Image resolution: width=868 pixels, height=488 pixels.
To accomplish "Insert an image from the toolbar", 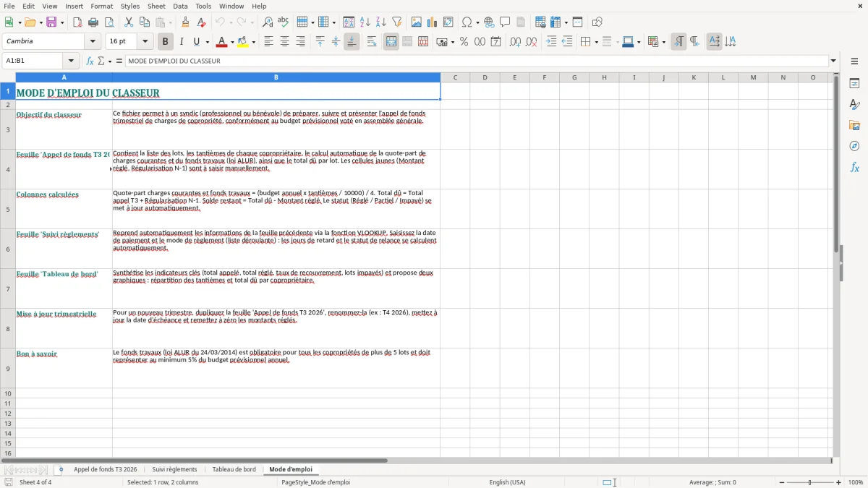I will tap(417, 22).
